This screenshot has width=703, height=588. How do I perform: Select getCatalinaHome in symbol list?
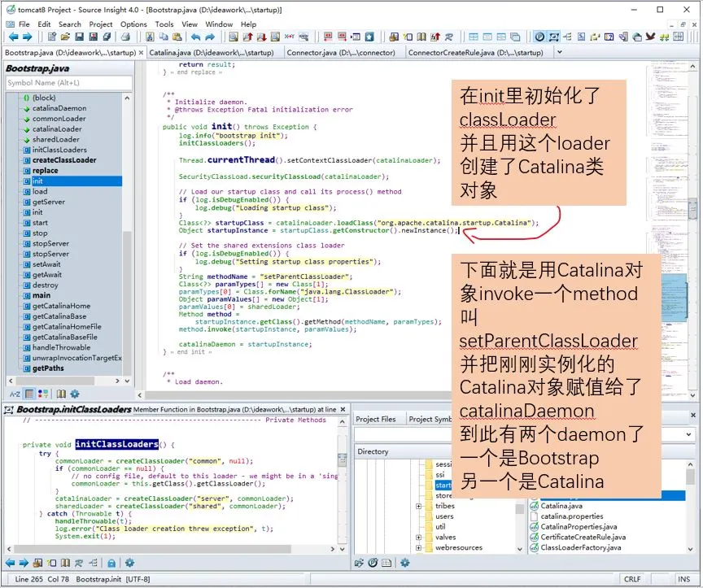tap(61, 306)
